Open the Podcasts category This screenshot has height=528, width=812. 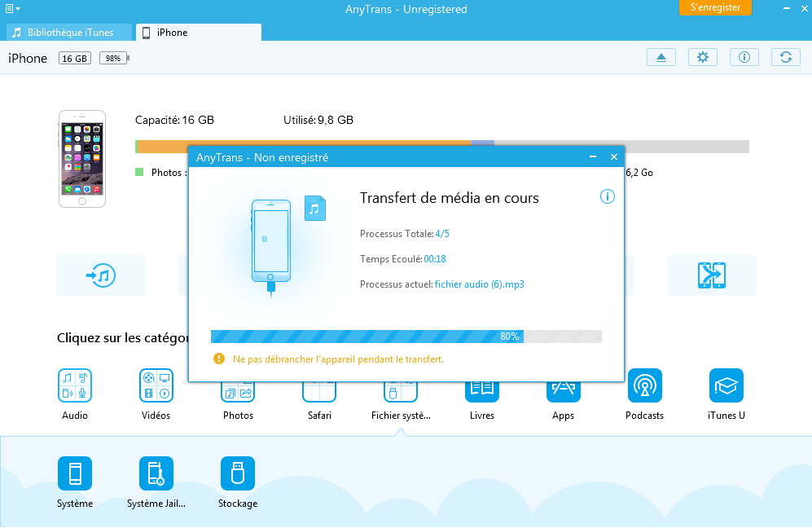click(645, 385)
